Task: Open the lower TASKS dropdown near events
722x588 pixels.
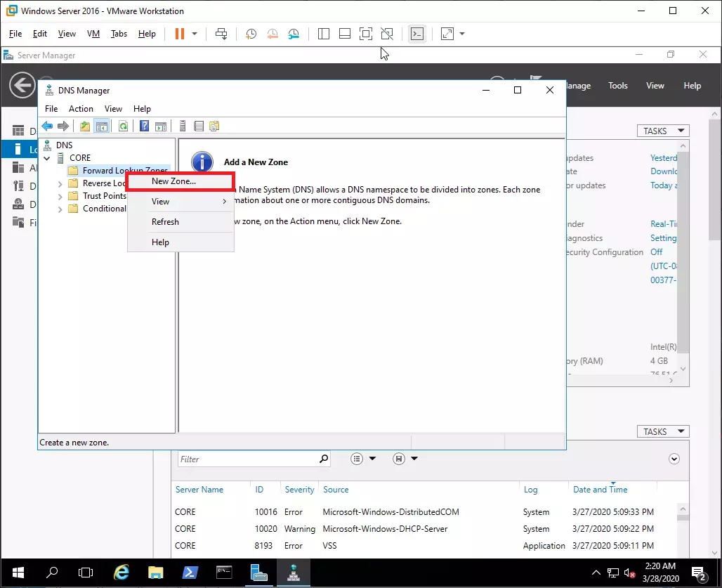Action: click(x=663, y=432)
